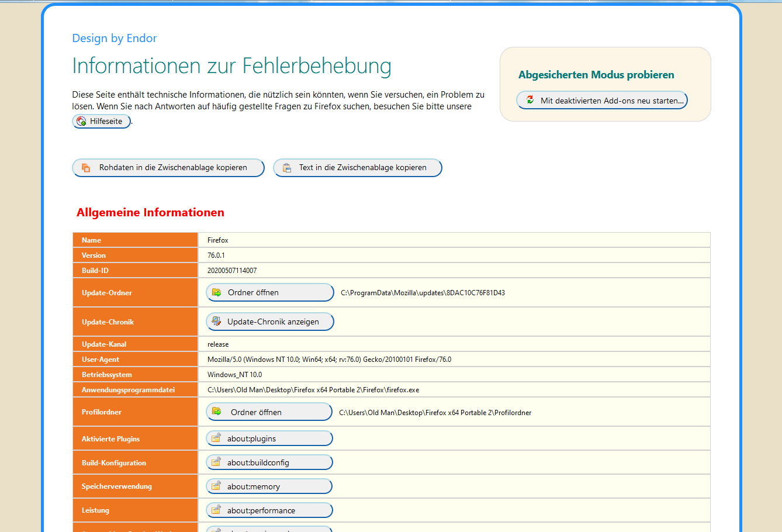Open the Hilfeseite help page
The height and width of the screenshot is (532, 782).
point(106,122)
